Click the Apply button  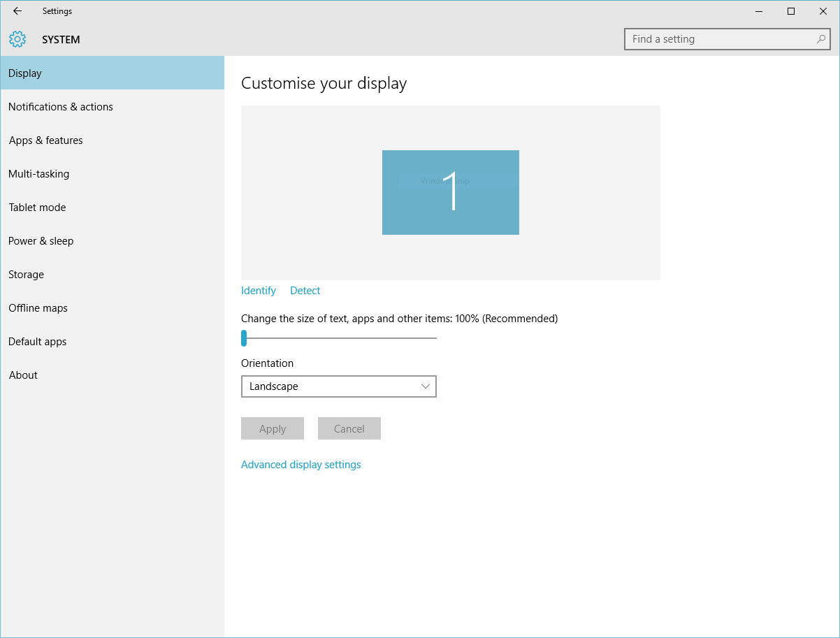tap(273, 428)
